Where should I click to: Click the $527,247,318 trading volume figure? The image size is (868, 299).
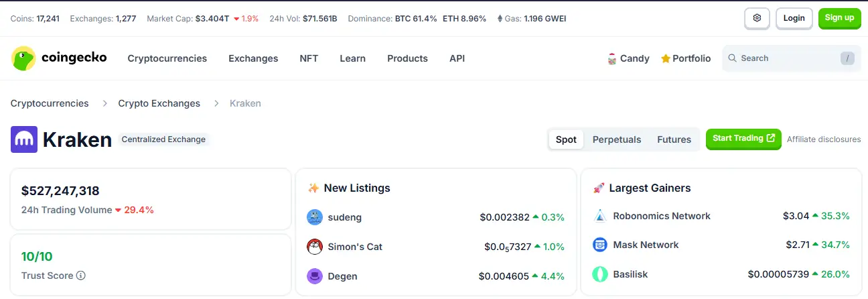pyautogui.click(x=60, y=191)
